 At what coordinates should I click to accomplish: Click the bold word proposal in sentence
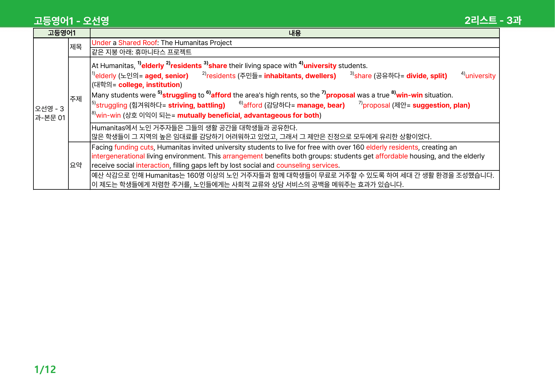click(341, 95)
